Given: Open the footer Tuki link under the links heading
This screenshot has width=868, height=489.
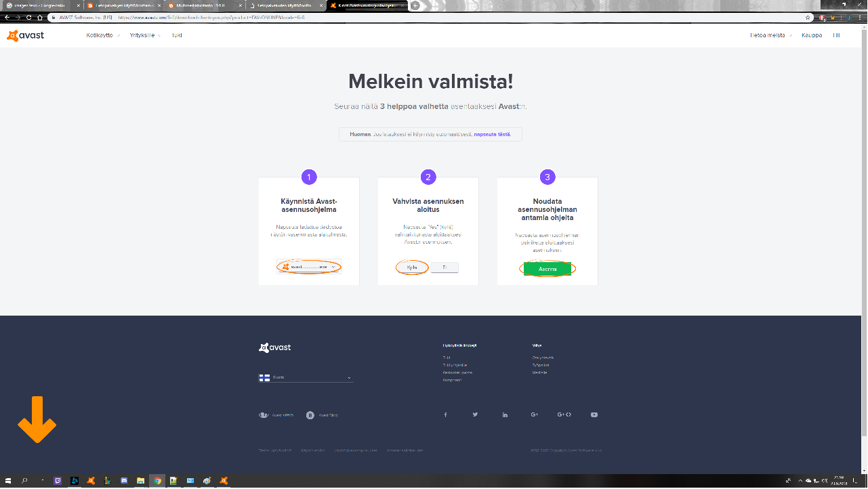Looking at the screenshot, I should [x=447, y=358].
